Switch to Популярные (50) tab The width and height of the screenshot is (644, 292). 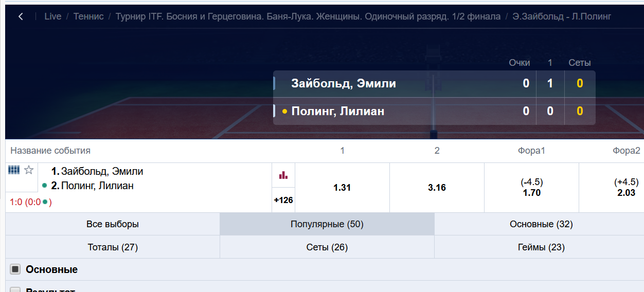pos(327,224)
